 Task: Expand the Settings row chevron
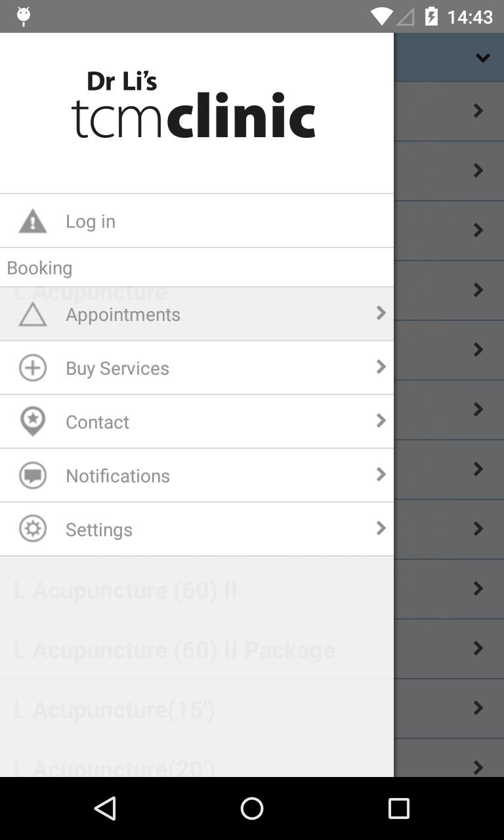pos(381,528)
